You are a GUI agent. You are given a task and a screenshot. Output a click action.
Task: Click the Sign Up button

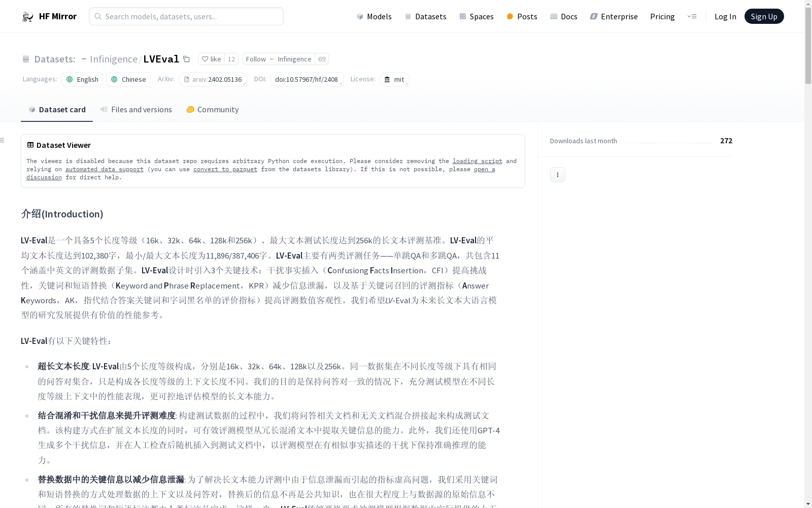click(x=764, y=16)
